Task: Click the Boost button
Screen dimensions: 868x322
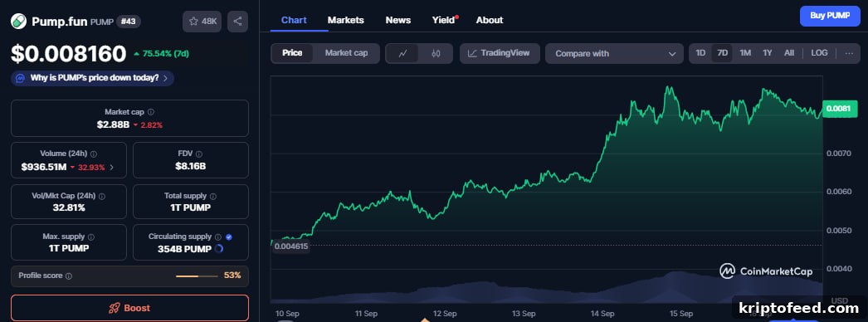Action: 129,308
